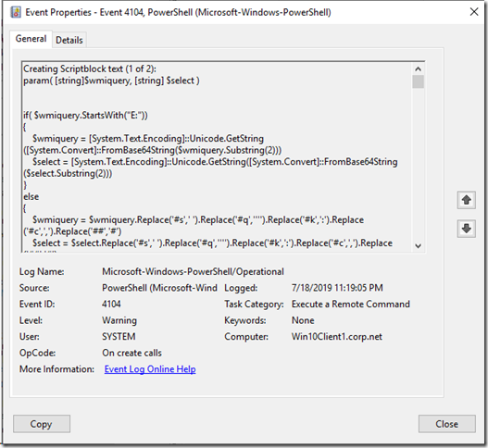This screenshot has height=448, width=488.
Task: Click the if( $wmiquery.StartsWith("E:")) line
Action: [85, 116]
